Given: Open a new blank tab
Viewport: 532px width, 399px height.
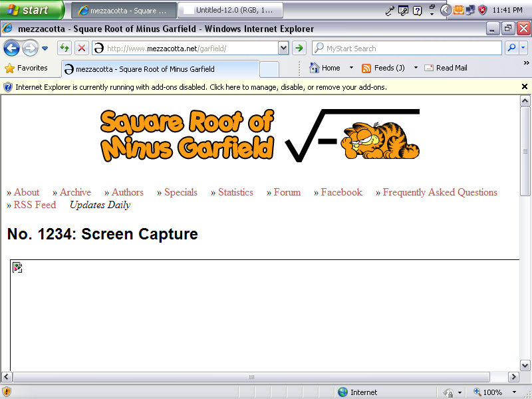Looking at the screenshot, I should pos(269,69).
